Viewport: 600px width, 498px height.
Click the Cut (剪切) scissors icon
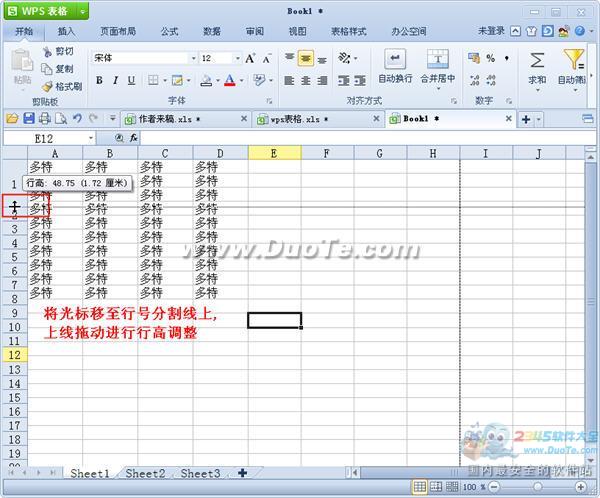tap(47, 51)
